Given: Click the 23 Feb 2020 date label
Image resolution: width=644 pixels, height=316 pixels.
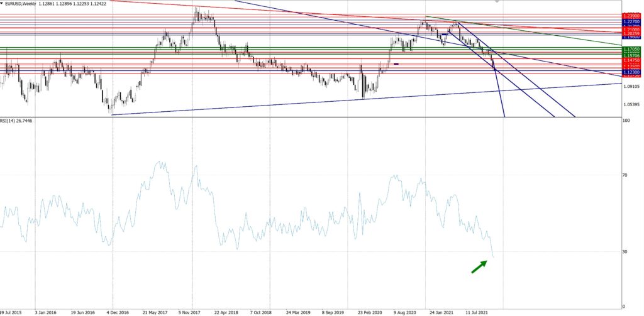Looking at the screenshot, I should tap(369, 311).
